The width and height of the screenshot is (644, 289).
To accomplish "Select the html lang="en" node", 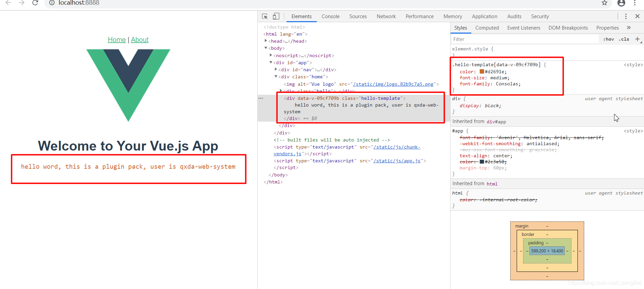I will point(285,34).
